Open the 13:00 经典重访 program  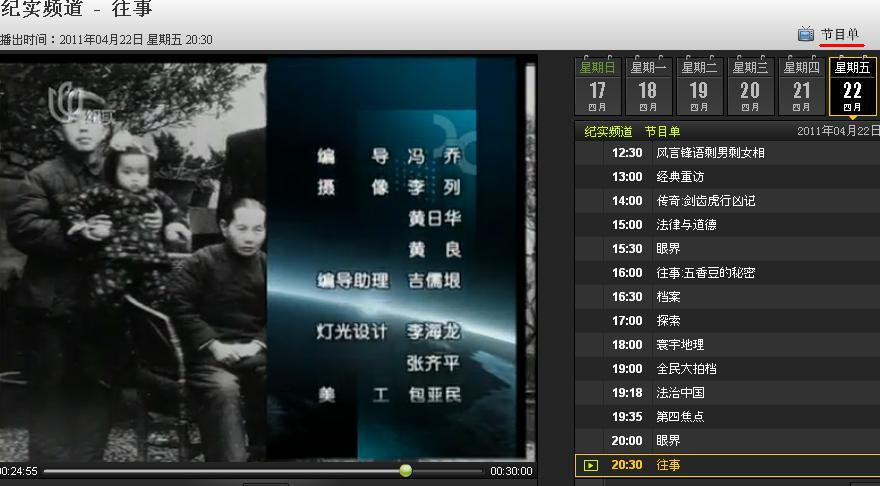point(680,177)
